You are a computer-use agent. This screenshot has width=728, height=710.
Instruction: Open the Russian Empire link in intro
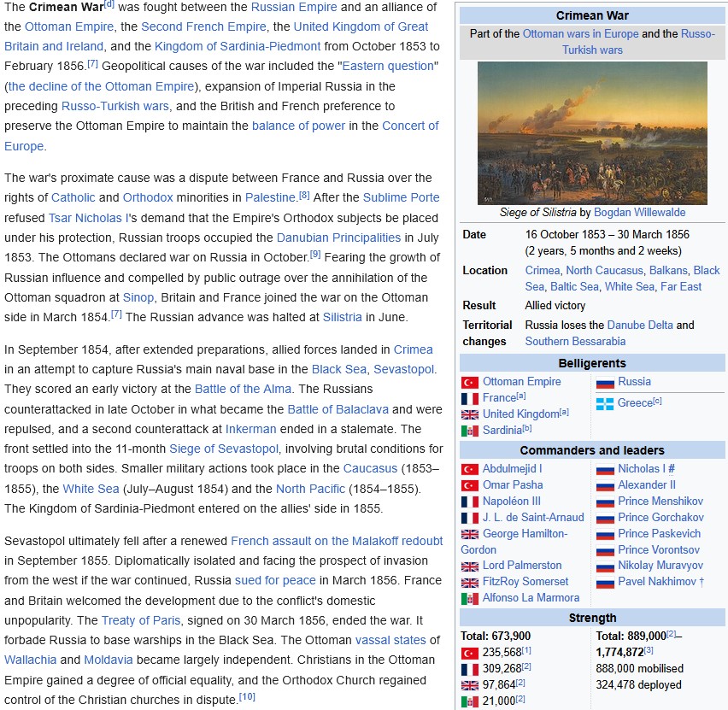pos(294,7)
